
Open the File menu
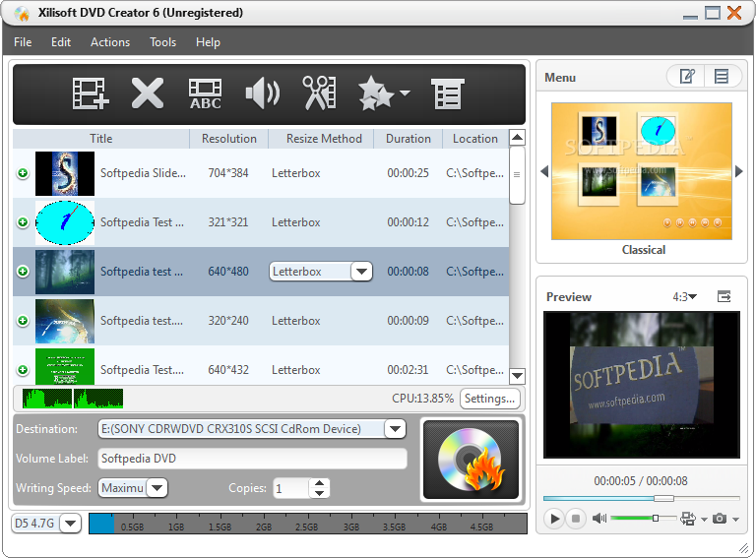(x=23, y=42)
